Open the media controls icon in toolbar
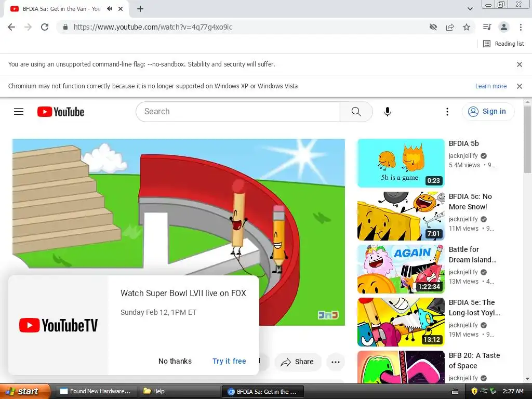Screen dimensions: 532x399 [x=487, y=27]
